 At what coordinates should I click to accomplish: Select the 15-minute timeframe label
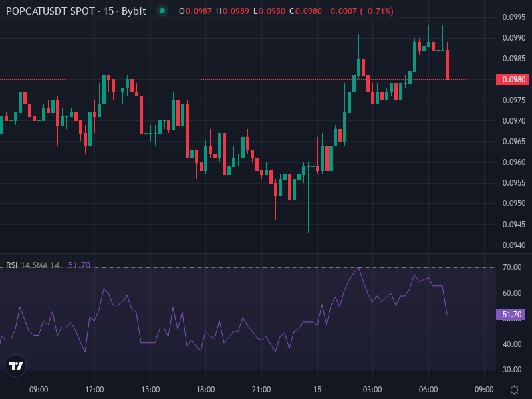point(110,11)
